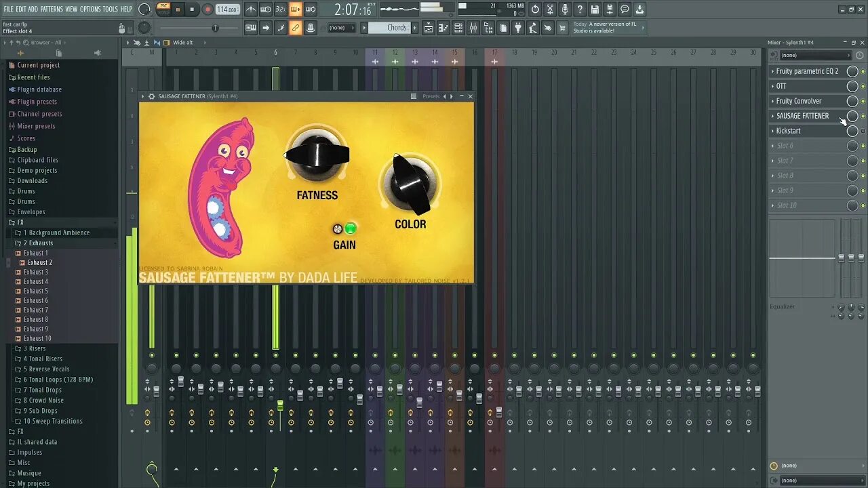Open the tempo tapper icon
The height and width of the screenshot is (488, 868).
[x=532, y=28]
